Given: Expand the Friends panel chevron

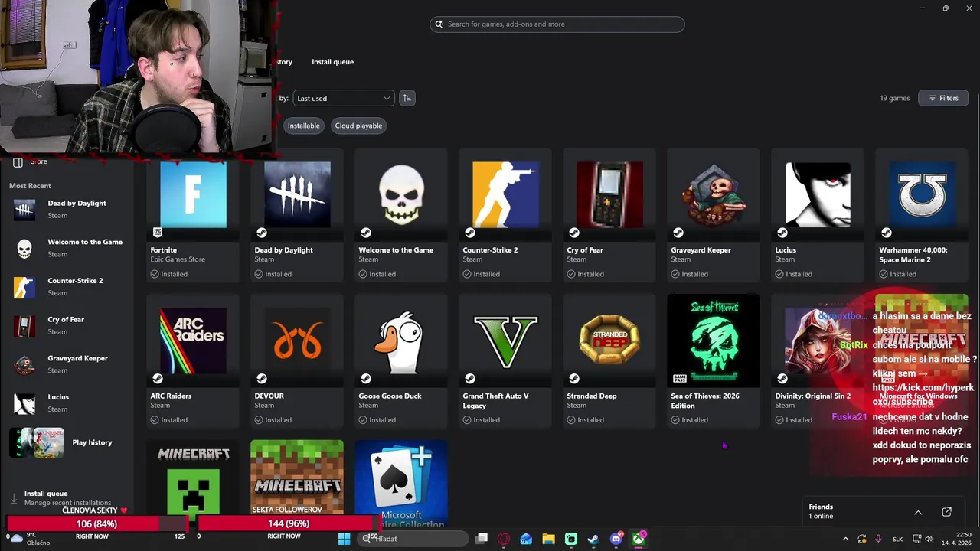Looking at the screenshot, I should coord(918,512).
